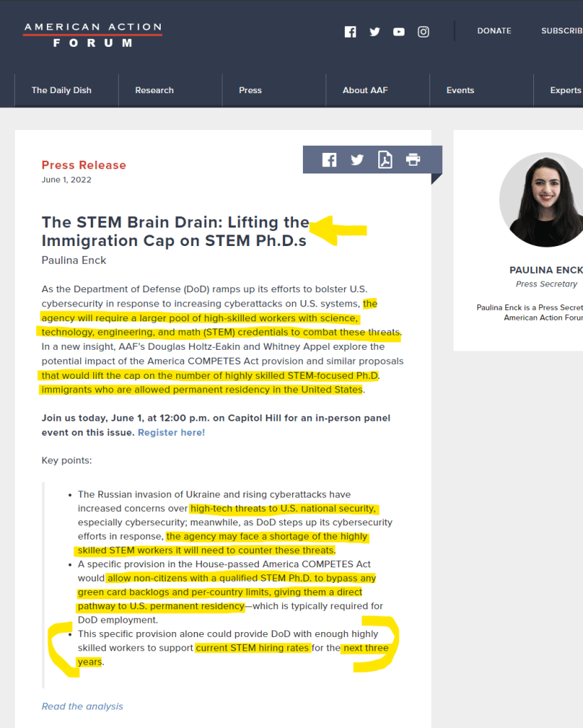This screenshot has width=583, height=728.
Task: Share article on Twitter
Action: coord(357,160)
